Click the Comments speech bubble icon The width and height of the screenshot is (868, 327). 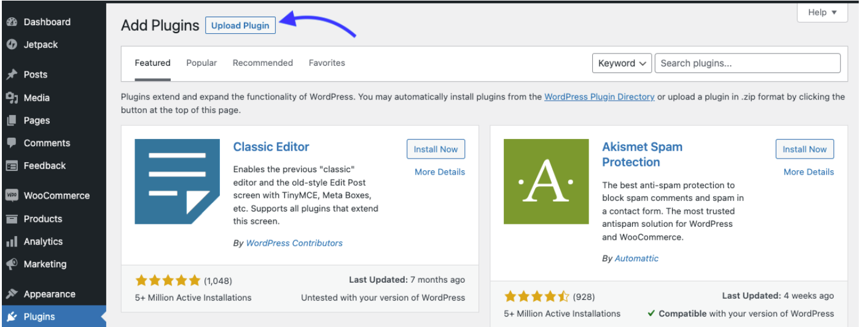coord(12,143)
